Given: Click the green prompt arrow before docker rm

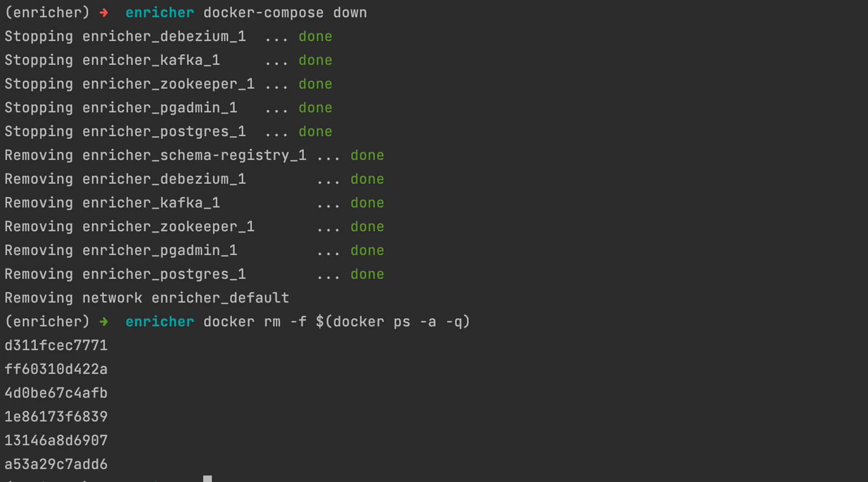Looking at the screenshot, I should coord(104,322).
